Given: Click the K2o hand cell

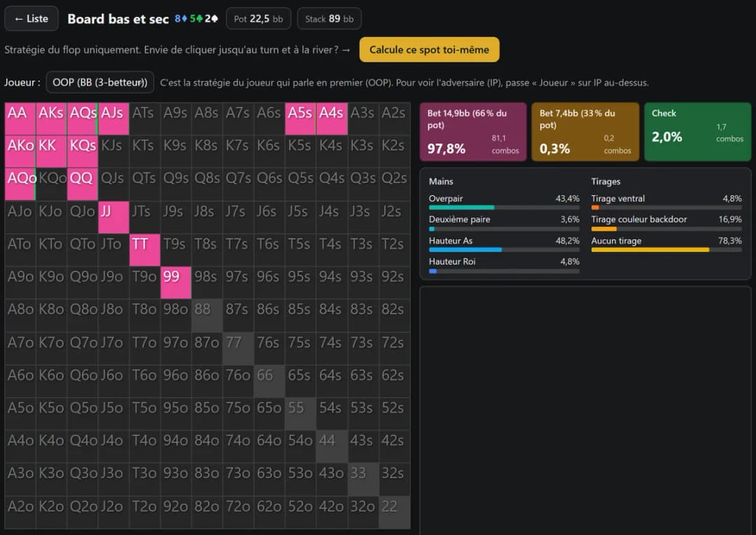Looking at the screenshot, I should 52,513.
